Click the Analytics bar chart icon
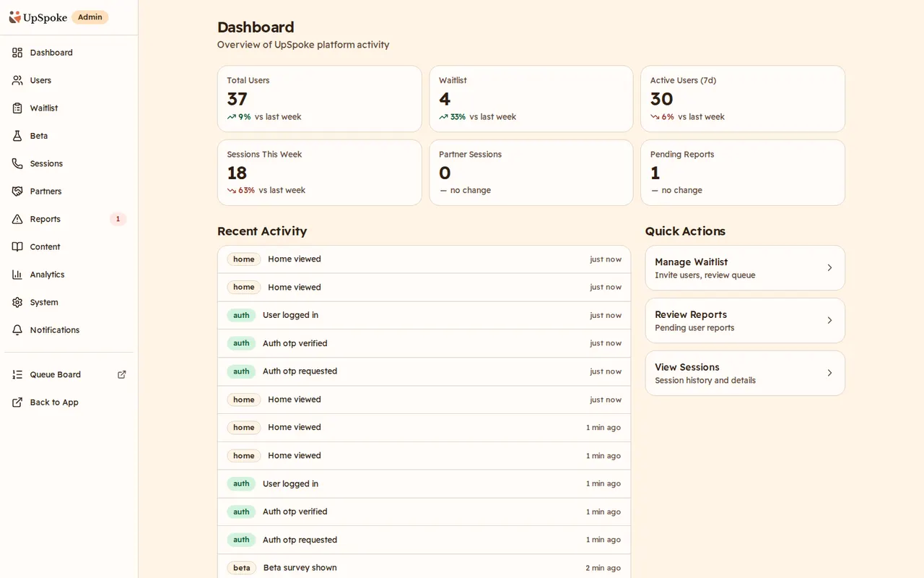924x578 pixels. pos(17,275)
